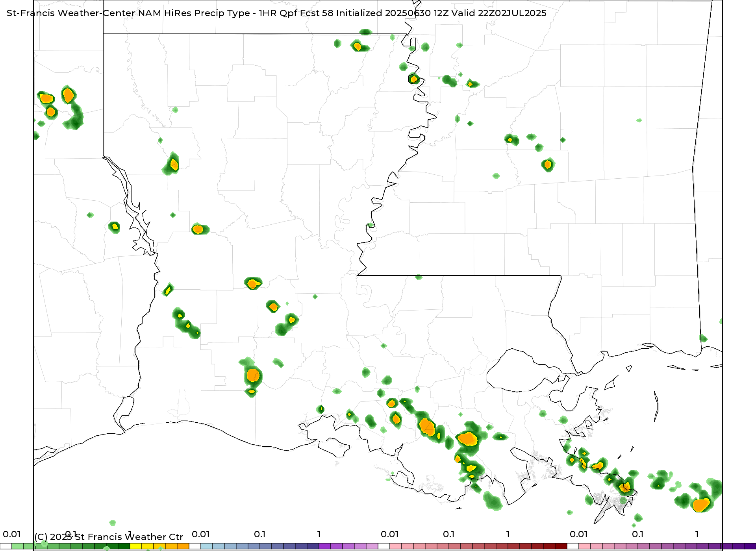Click the 1 label above the blue-purple scale
This screenshot has width=756, height=551.
click(319, 534)
